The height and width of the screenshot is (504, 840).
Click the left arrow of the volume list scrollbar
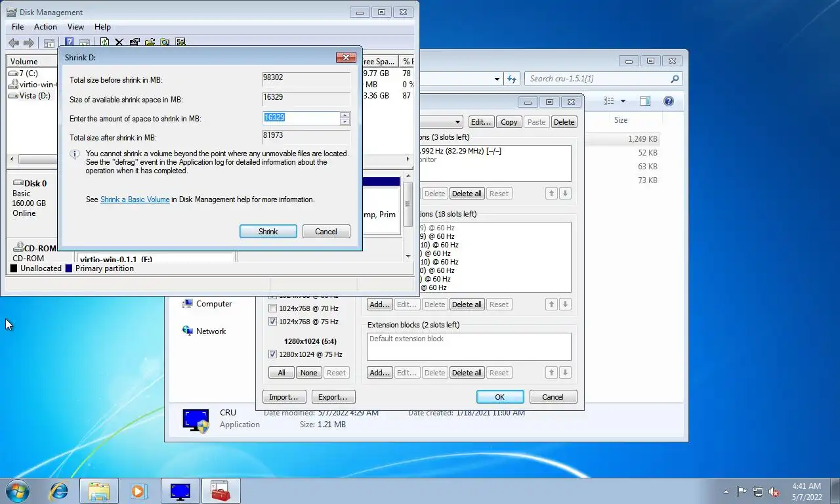click(x=12, y=159)
